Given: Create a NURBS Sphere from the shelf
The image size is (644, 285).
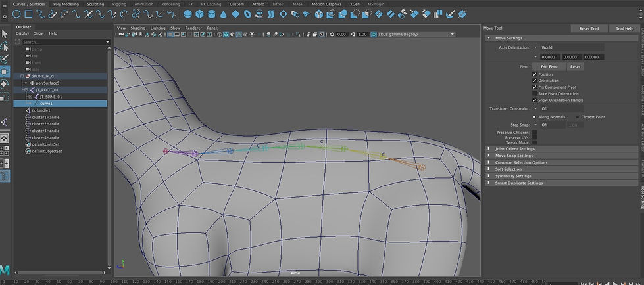Looking at the screenshot, I should (x=187, y=14).
